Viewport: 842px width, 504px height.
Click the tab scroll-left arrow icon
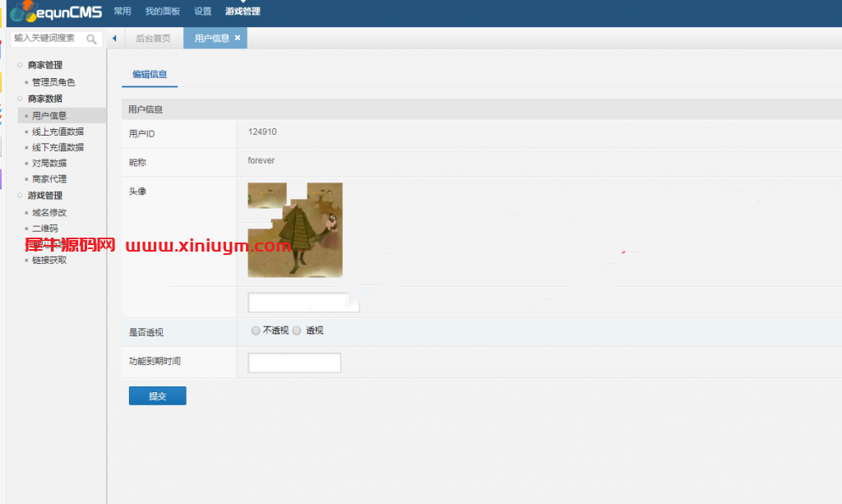(113, 39)
